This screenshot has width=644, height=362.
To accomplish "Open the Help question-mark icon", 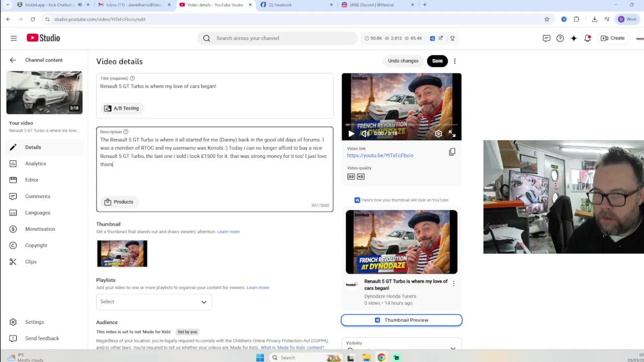I will point(560,38).
